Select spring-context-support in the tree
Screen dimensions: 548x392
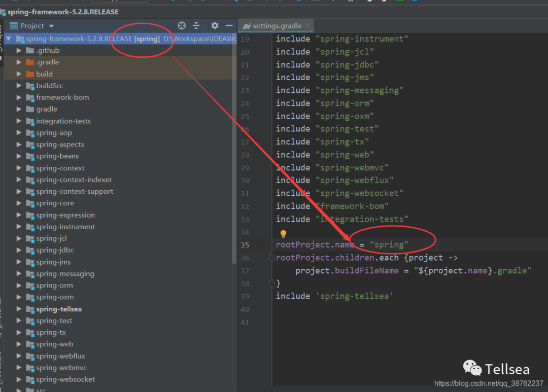pyautogui.click(x=75, y=192)
